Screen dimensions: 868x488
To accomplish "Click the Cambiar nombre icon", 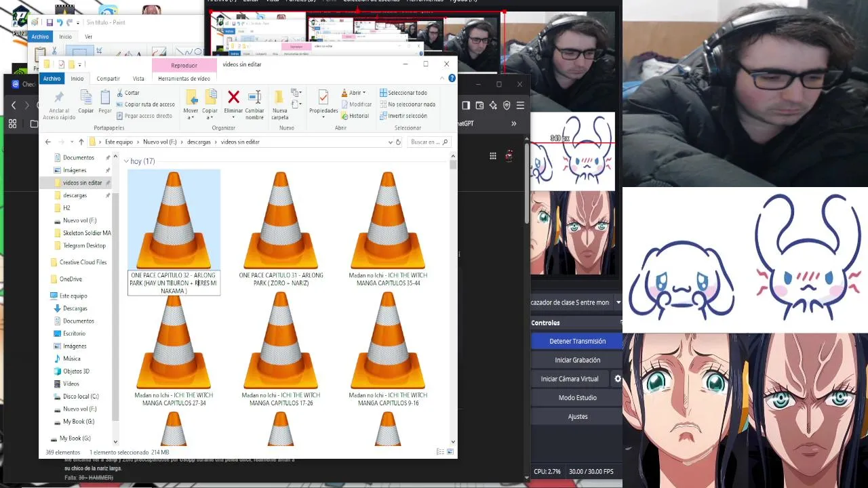I will click(254, 97).
